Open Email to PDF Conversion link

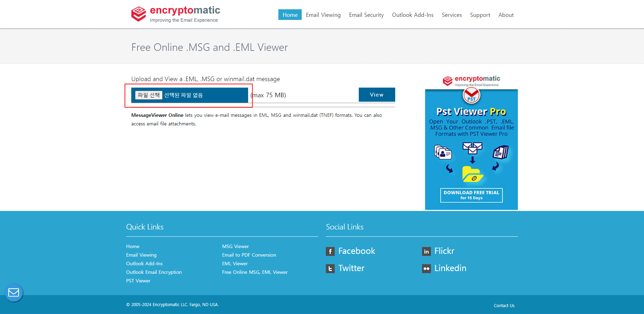(249, 255)
